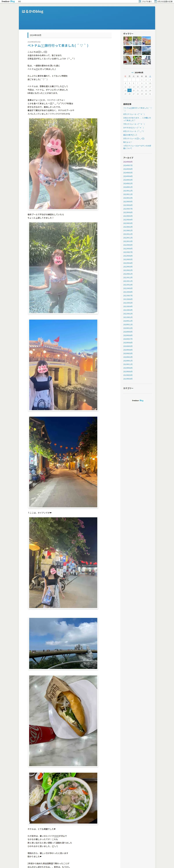Open gallery thumbnail of cloudy sky bridge
Viewport: 174px width, 868px height.
coord(146,50)
